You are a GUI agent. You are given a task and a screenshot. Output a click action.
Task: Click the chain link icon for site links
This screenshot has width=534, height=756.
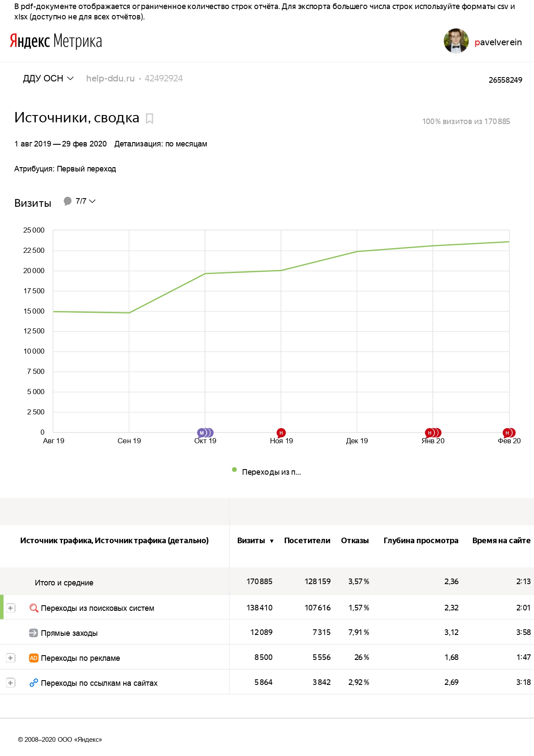point(34,683)
